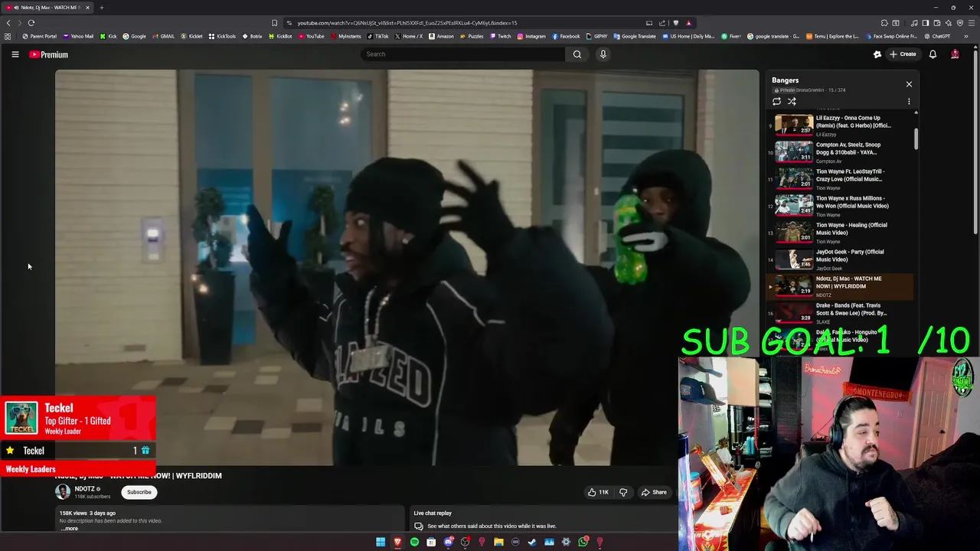980x551 pixels.
Task: Click the Create button
Action: [903, 54]
